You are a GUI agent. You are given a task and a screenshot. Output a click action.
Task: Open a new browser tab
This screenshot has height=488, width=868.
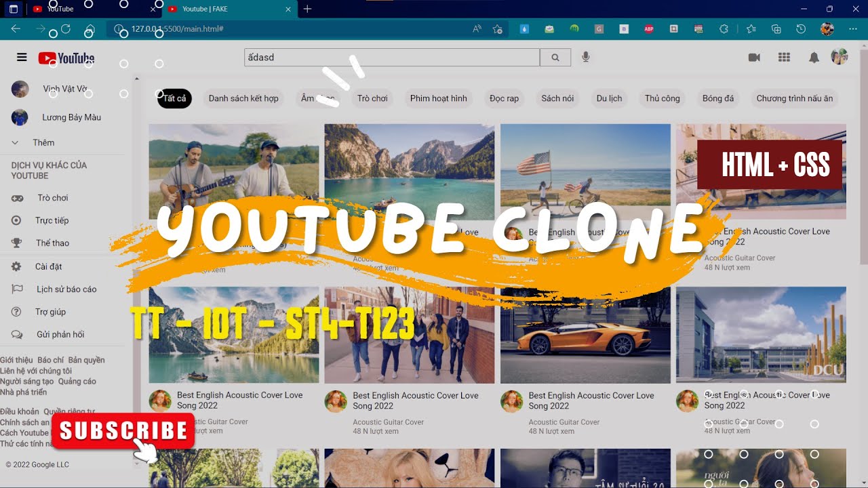pos(307,9)
